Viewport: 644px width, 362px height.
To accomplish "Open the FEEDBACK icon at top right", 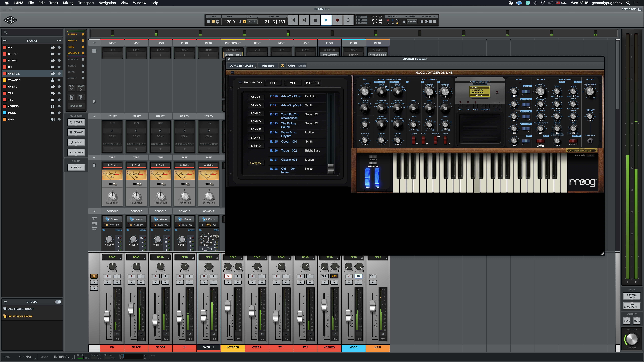I will (x=639, y=9).
